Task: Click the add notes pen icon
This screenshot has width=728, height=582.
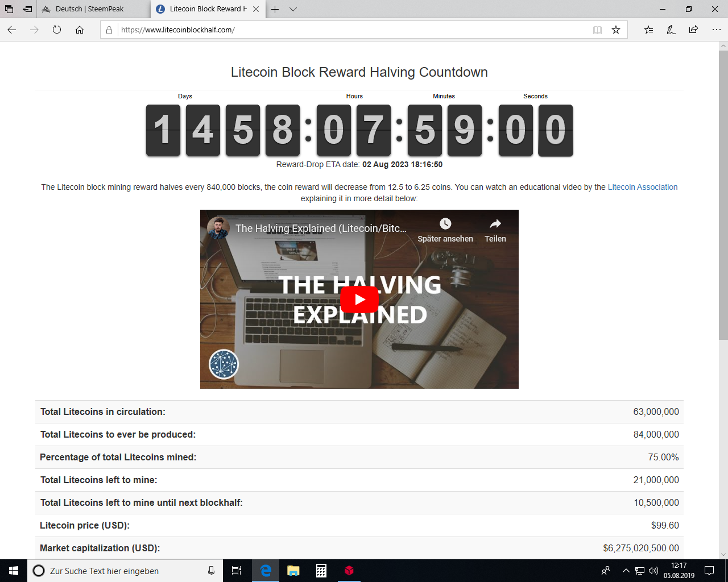Action: [671, 30]
